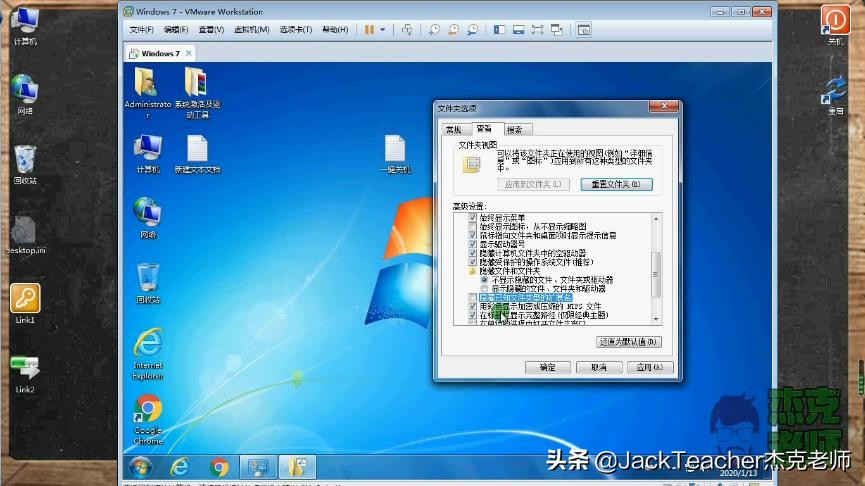Confirm folder options with 确定 button
Image resolution: width=865 pixels, height=486 pixels.
547,367
